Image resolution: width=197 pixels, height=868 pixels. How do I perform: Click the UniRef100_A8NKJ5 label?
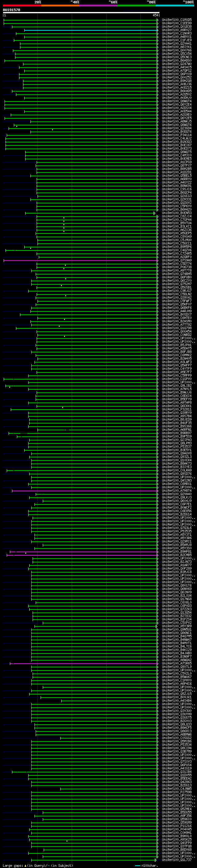coord(176,121)
